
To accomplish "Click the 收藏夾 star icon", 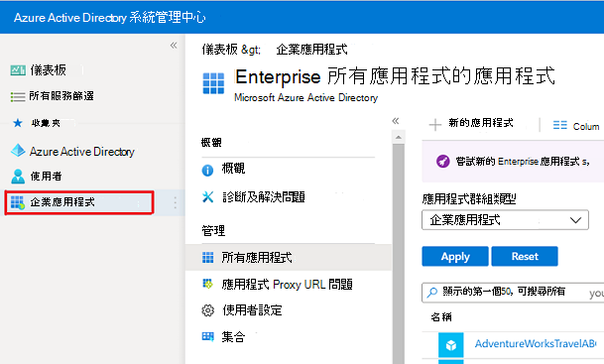I will tap(18, 123).
